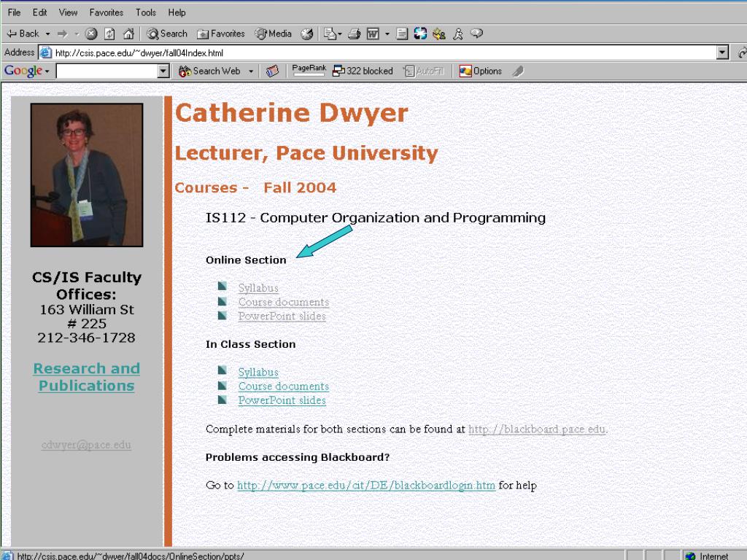Click 'Problems accessing Blackboard?' text
Screen dimensions: 747x560
coord(298,457)
